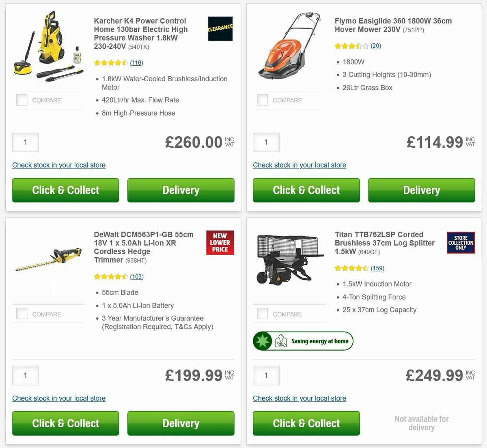The height and width of the screenshot is (448, 487).
Task: Check stock in local store for Flymo mower
Action: pos(300,165)
